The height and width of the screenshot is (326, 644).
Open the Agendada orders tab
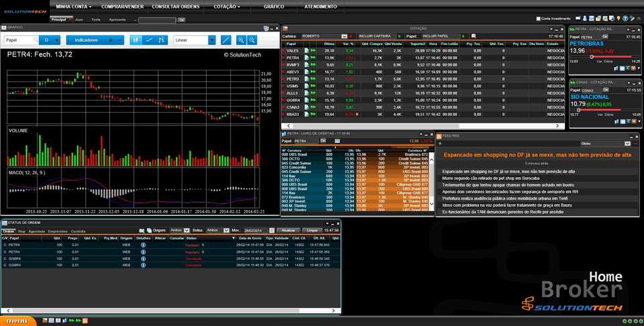[36, 231]
